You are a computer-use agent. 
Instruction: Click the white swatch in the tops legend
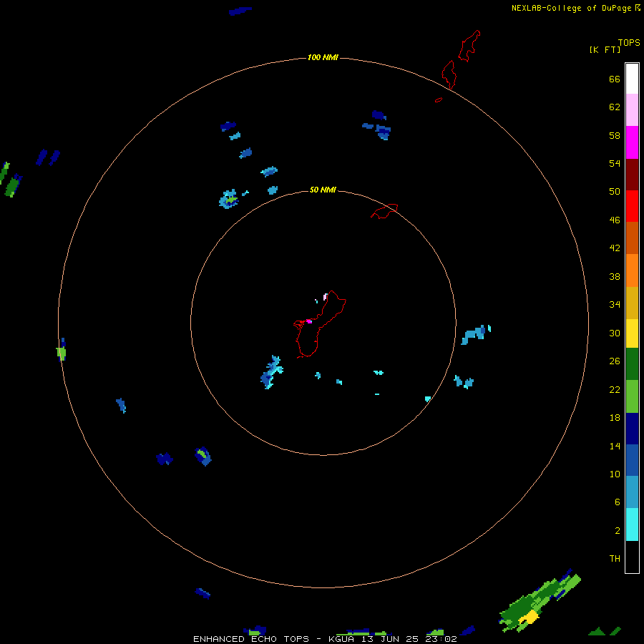pos(632,79)
